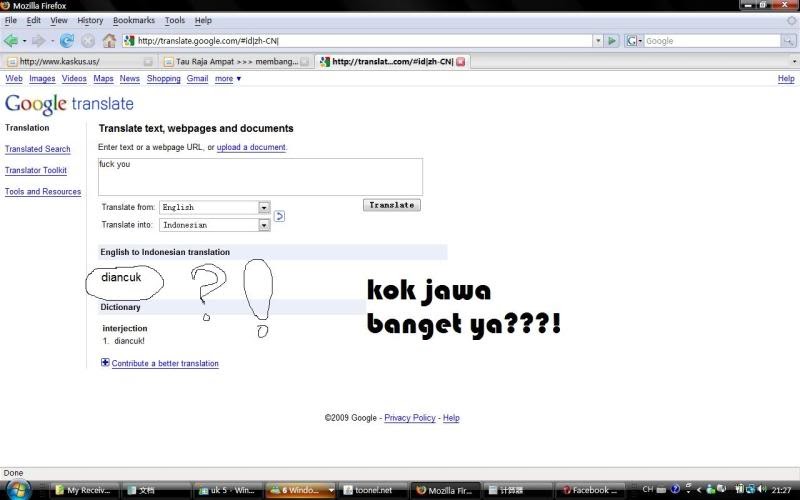Screen dimensions: 800x500
Task: Go back using the green Back arrow
Action: pos(11,41)
